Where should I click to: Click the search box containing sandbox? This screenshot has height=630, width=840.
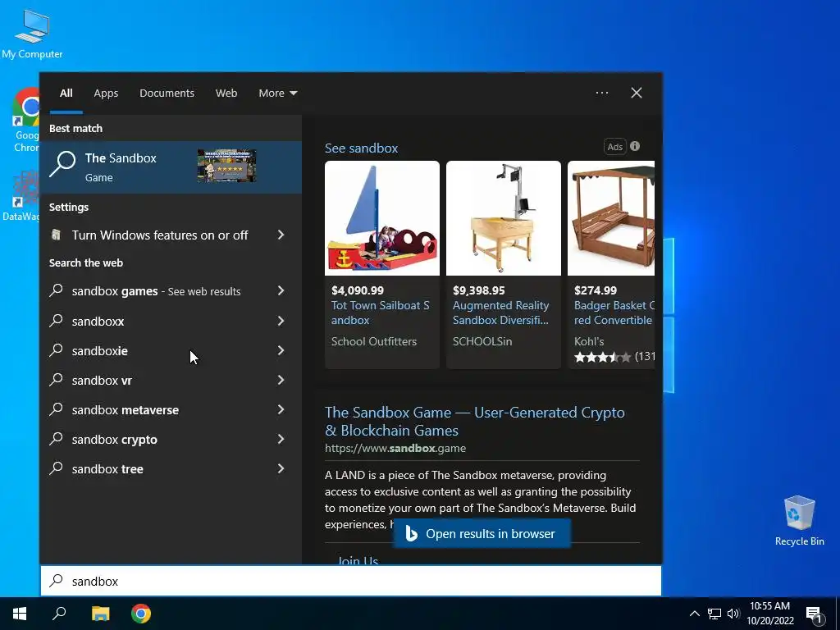pos(351,581)
